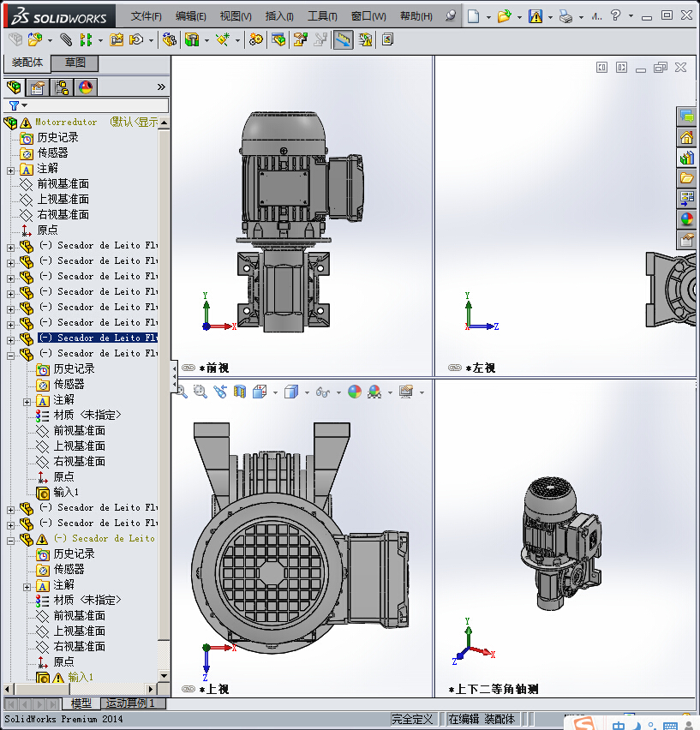Click the Zoom to Area magnifier icon
This screenshot has height=730, width=700.
[200, 392]
